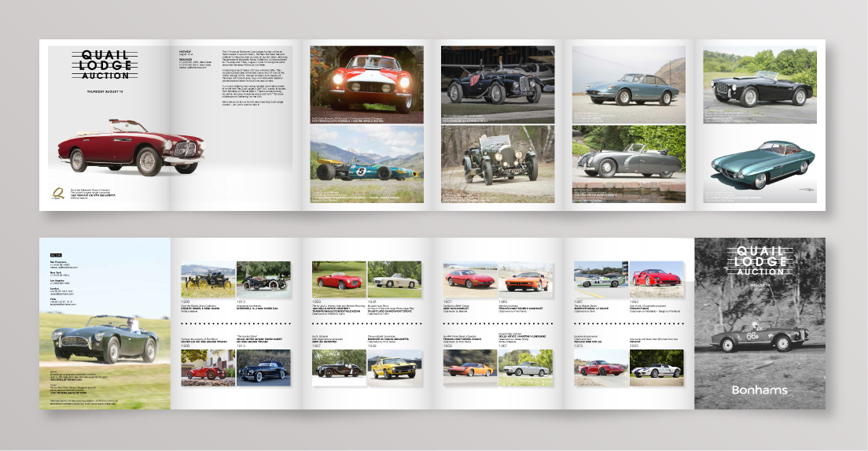The width and height of the screenshot is (868, 451).
Task: Select the black roadster on grass photo
Action: (760, 86)
